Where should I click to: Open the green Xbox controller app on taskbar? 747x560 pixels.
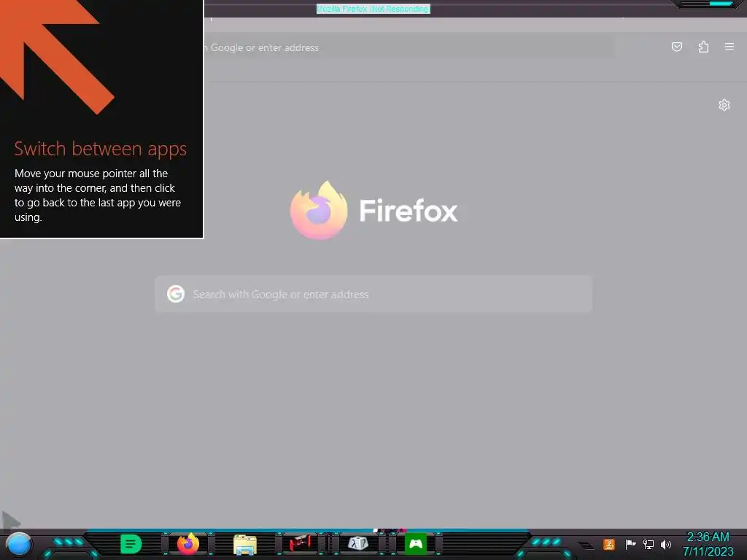(415, 544)
